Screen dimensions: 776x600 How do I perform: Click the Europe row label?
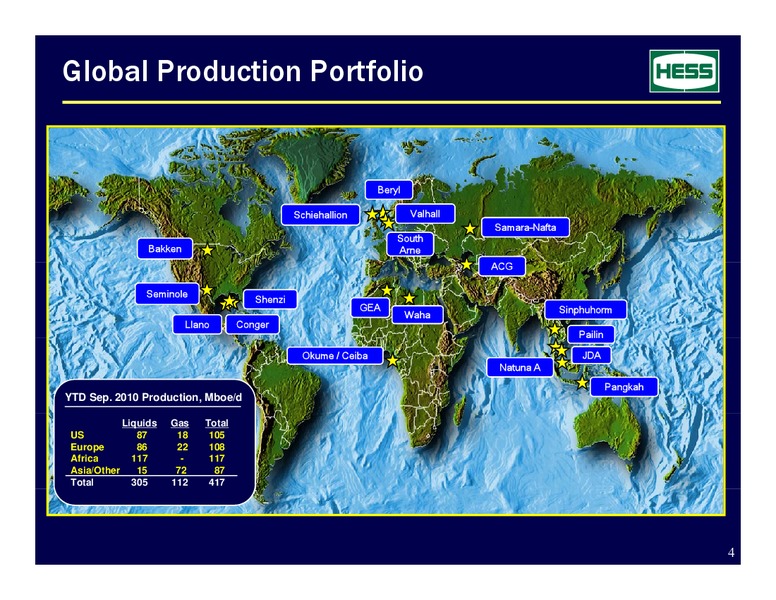(87, 447)
